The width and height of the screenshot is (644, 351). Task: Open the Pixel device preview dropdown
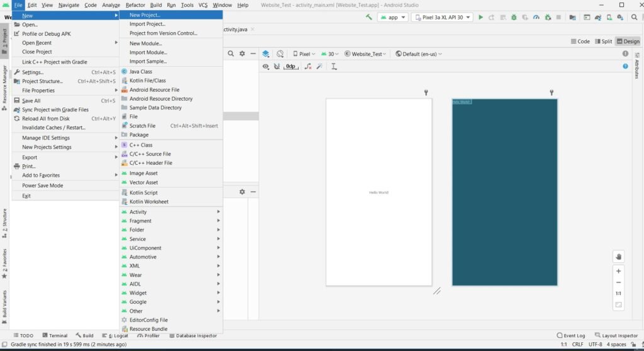304,54
